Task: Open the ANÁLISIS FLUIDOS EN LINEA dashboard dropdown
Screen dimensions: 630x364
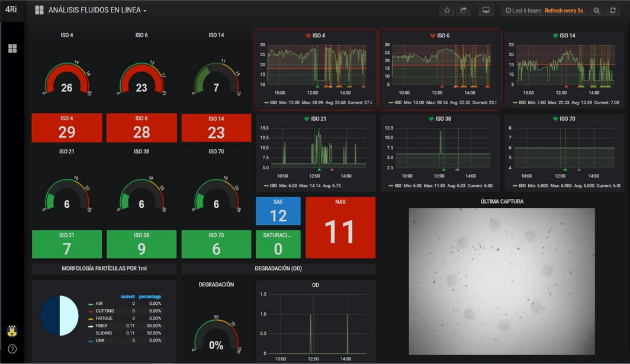Action: [97, 11]
